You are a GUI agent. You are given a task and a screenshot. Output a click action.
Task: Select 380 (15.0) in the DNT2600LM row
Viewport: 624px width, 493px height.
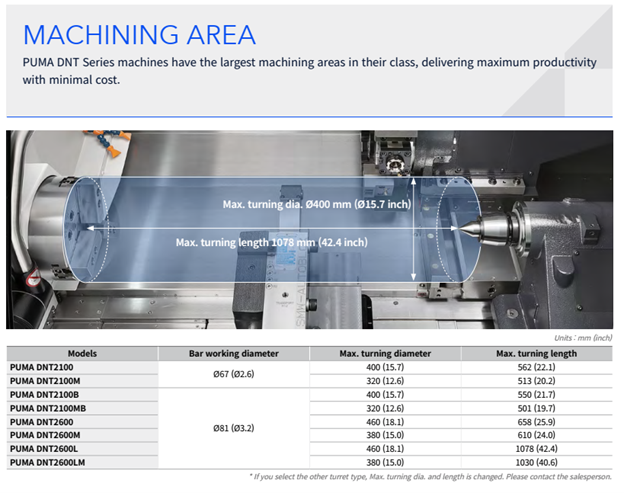(385, 462)
